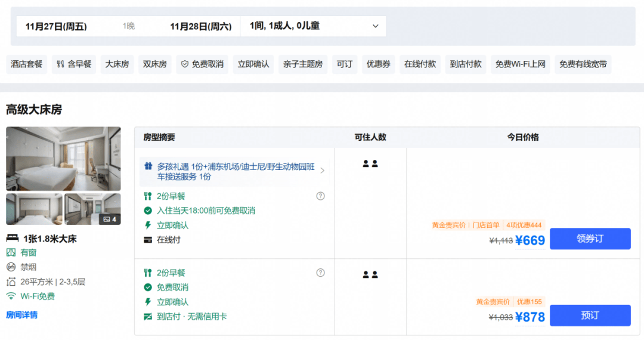Click occupancy people icons in the ¥878 row

click(370, 275)
